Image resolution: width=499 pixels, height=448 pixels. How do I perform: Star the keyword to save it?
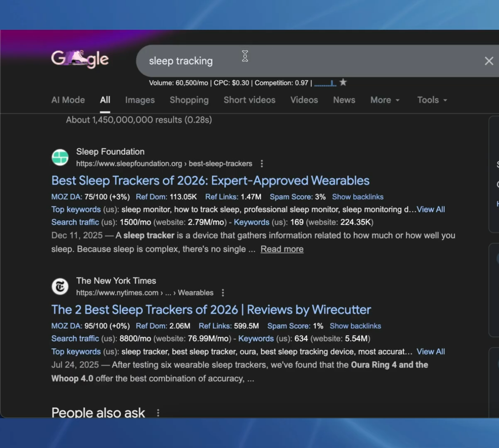[x=343, y=82]
